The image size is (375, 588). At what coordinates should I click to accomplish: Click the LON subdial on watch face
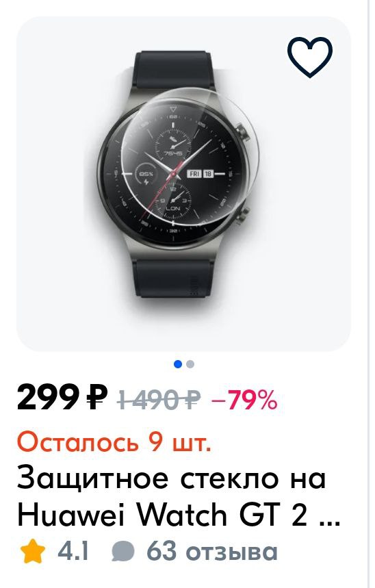[x=173, y=201]
